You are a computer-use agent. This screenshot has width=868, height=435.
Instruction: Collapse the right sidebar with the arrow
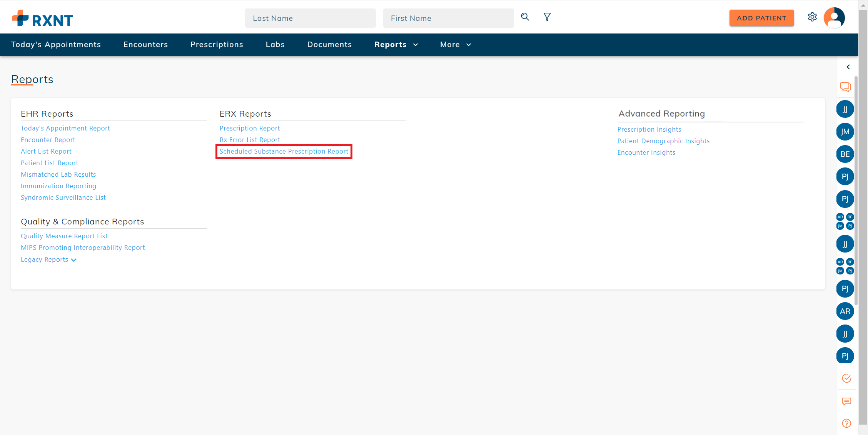pos(848,67)
